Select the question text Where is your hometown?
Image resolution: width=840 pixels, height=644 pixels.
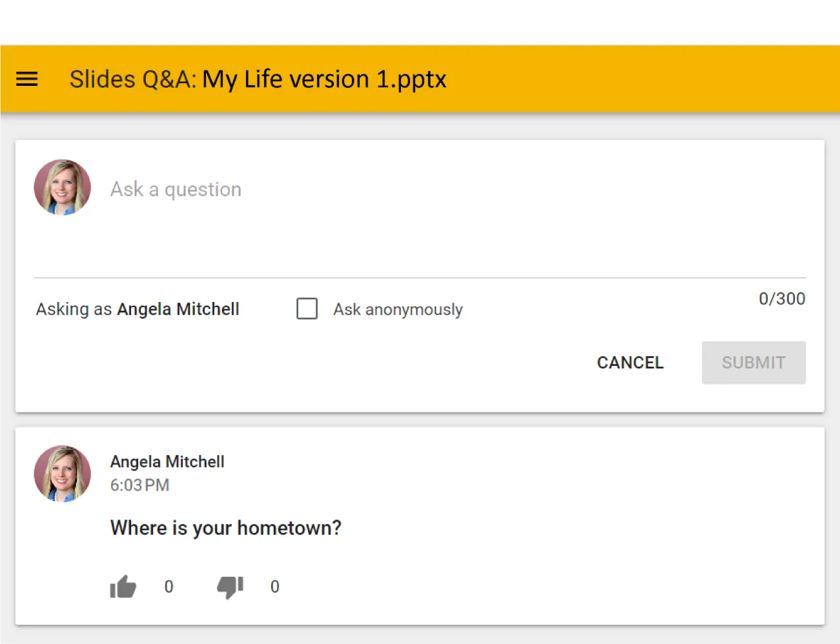point(226,527)
